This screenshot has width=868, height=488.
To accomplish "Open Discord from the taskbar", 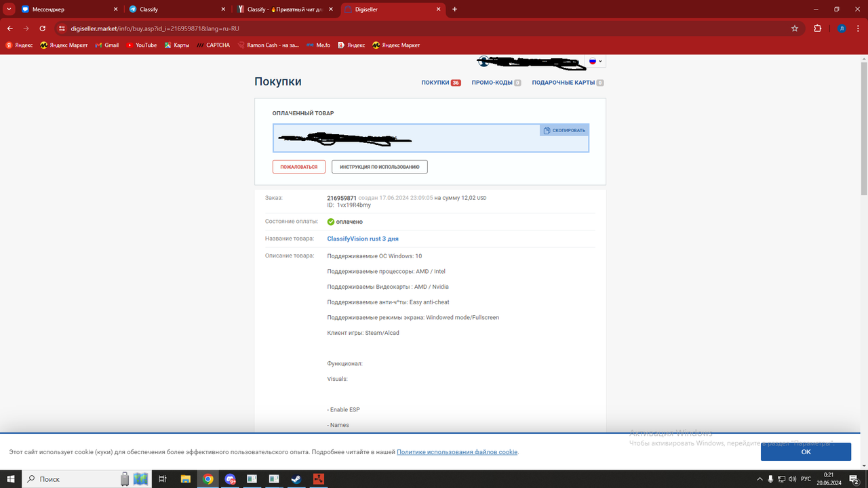I will point(230,479).
